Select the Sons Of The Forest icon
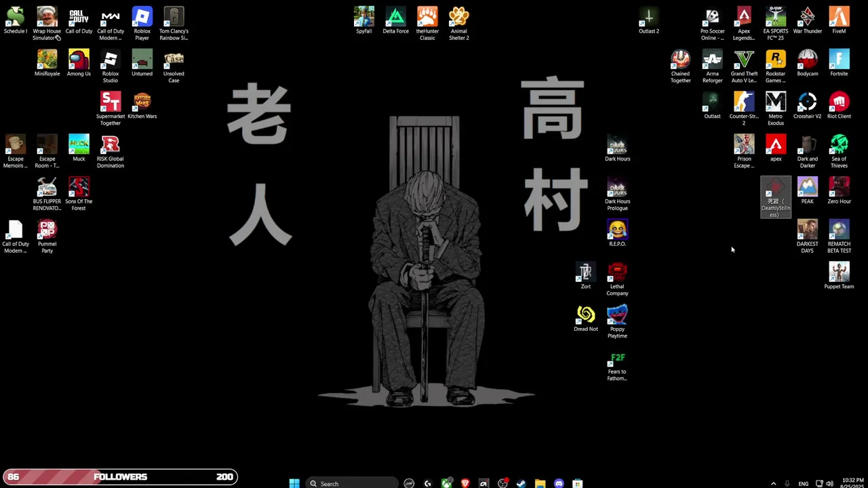 79,195
